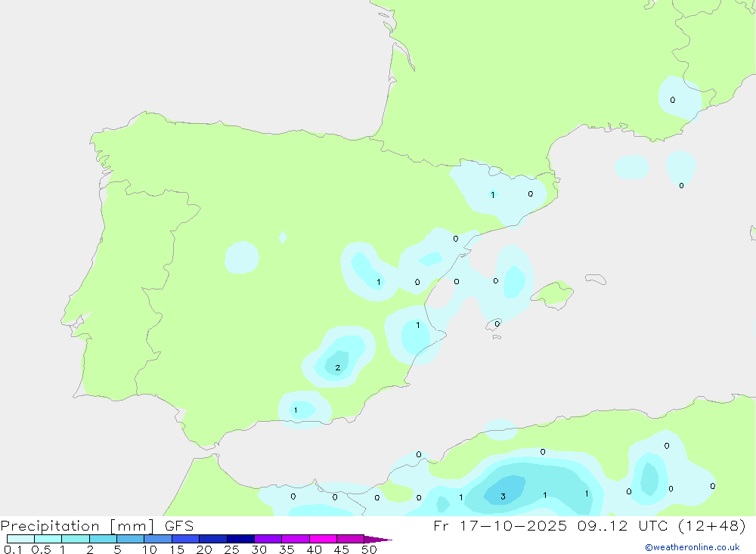
Task: Click the '20' legend scale label
Action: pos(204,549)
